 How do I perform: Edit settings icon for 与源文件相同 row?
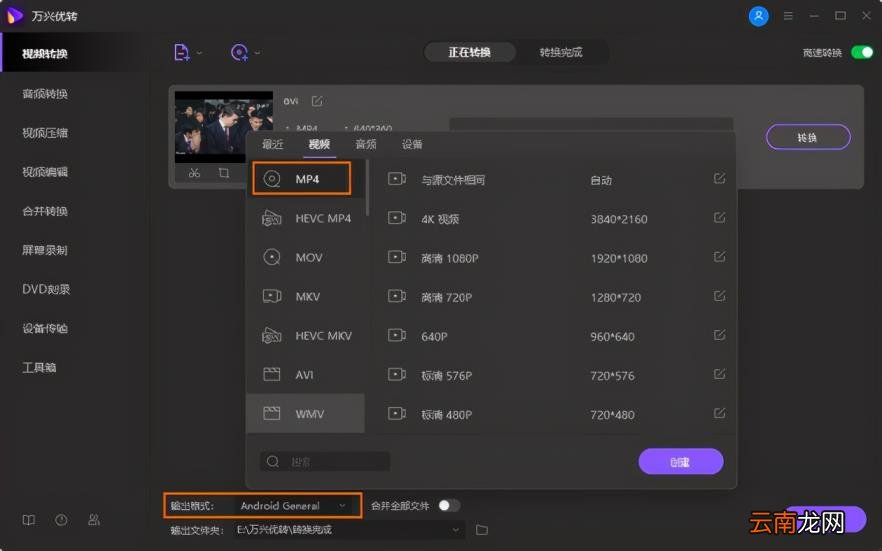pyautogui.click(x=719, y=178)
